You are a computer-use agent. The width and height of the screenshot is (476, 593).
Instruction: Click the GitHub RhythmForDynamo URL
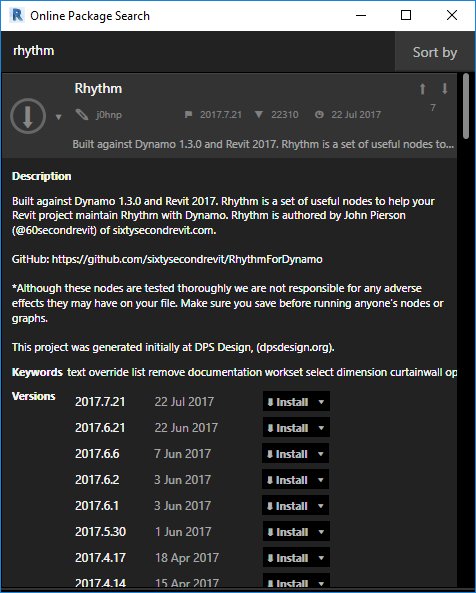(187, 259)
